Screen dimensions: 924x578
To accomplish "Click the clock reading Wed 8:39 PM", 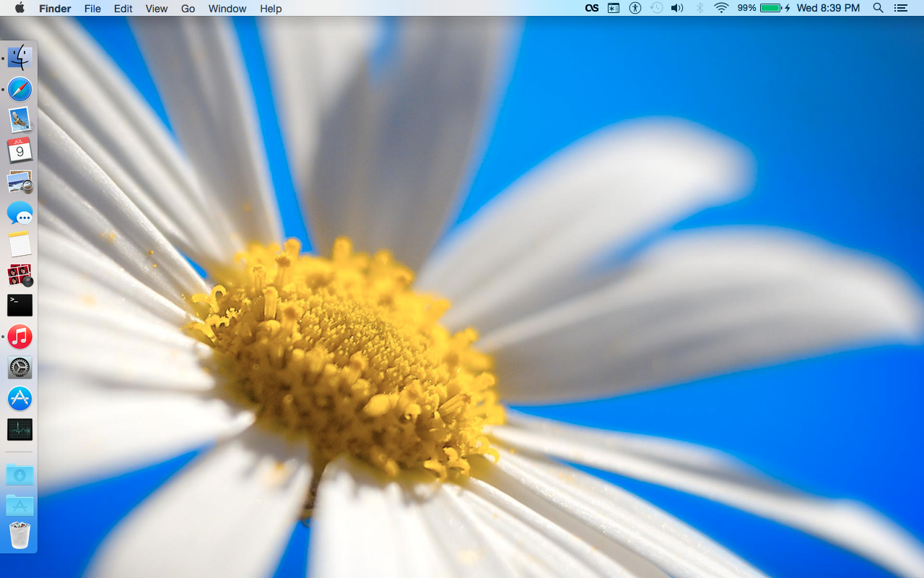I will [x=828, y=8].
